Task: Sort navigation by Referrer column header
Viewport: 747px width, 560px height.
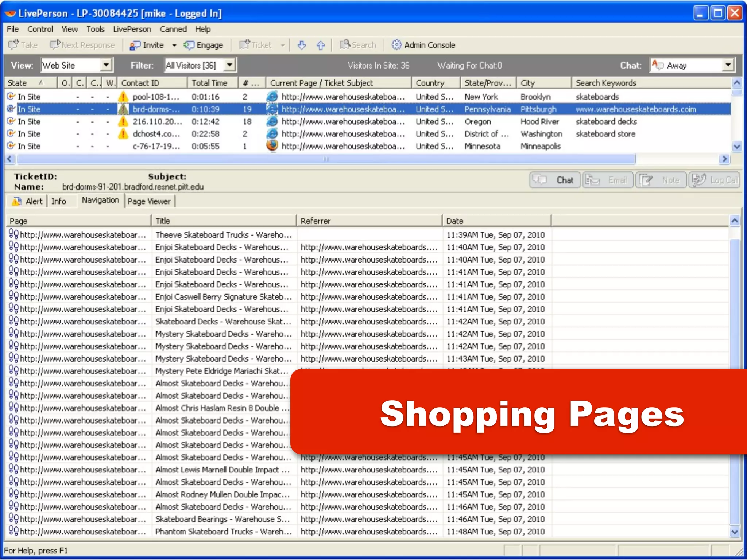Action: pyautogui.click(x=369, y=221)
